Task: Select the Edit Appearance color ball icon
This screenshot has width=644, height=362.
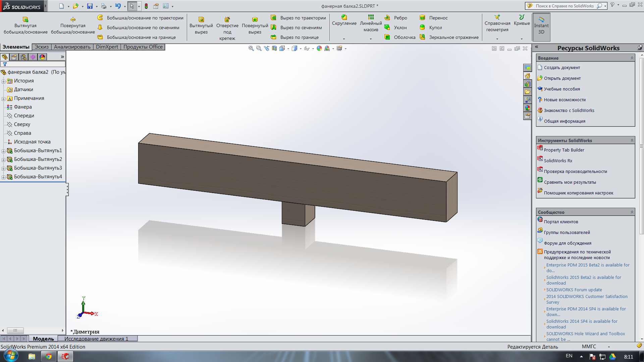Action: 319,48
